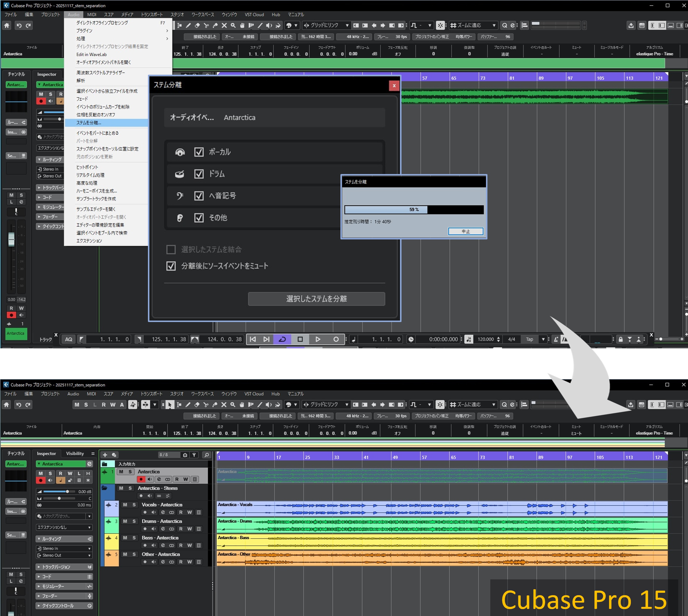Select the glue tool in lower toolbar
Image resolution: width=688 pixels, height=616 pixels.
214,404
